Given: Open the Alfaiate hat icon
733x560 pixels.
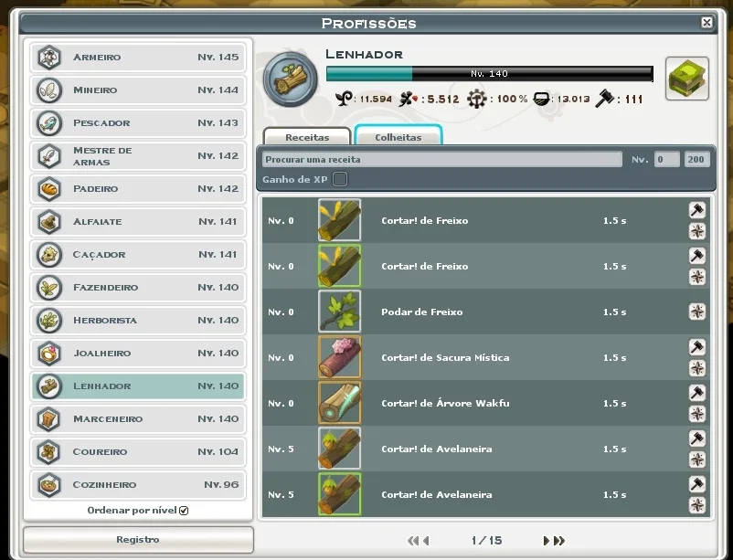Looking at the screenshot, I should pos(49,222).
